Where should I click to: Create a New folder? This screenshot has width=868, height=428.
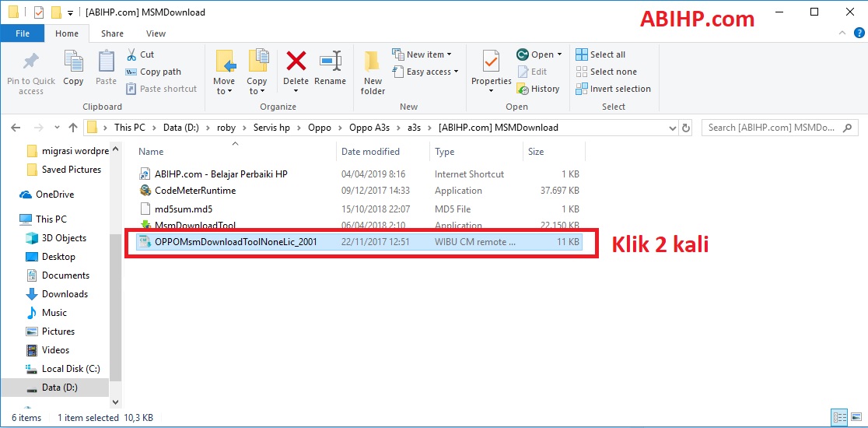click(x=373, y=72)
